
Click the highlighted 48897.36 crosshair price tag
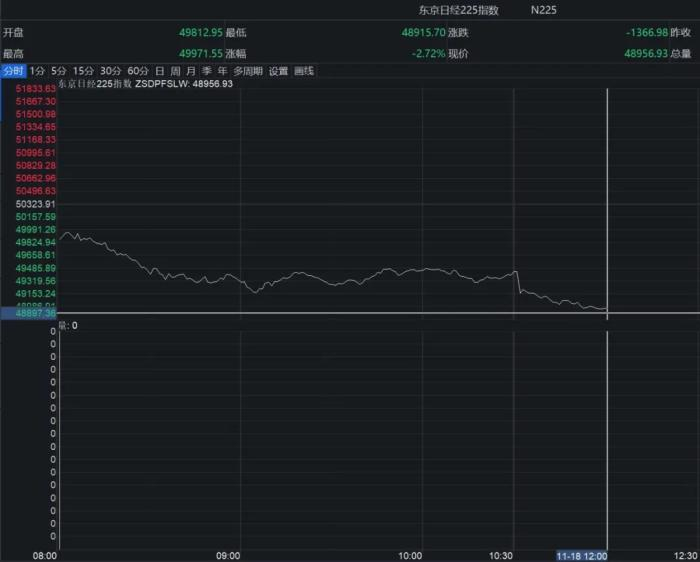[x=29, y=313]
